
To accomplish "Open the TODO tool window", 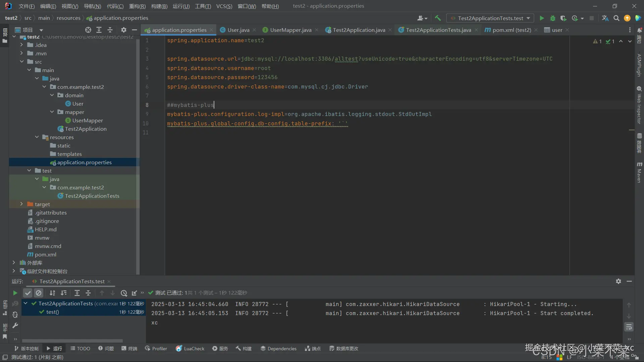I will point(80,349).
